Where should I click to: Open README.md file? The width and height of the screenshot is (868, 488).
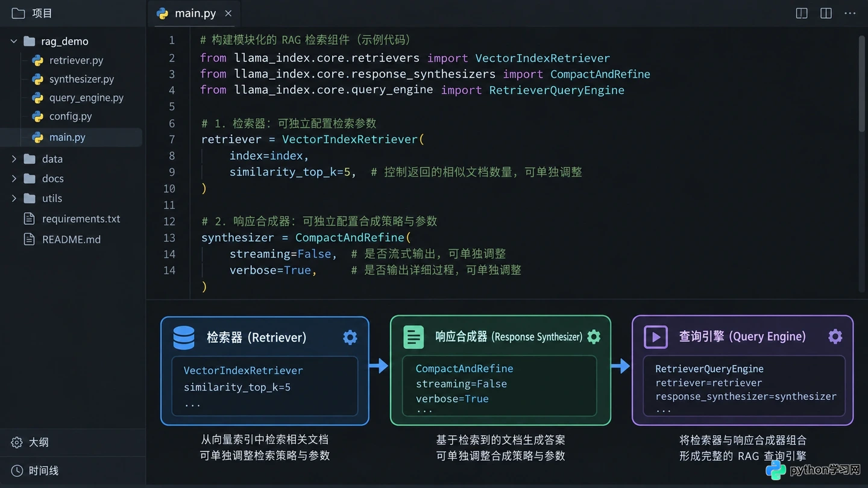[x=71, y=239]
